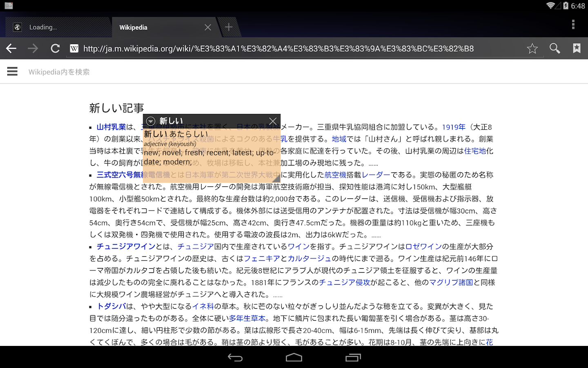Navigate back with the browser back arrow
The image size is (588, 368).
tap(11, 48)
